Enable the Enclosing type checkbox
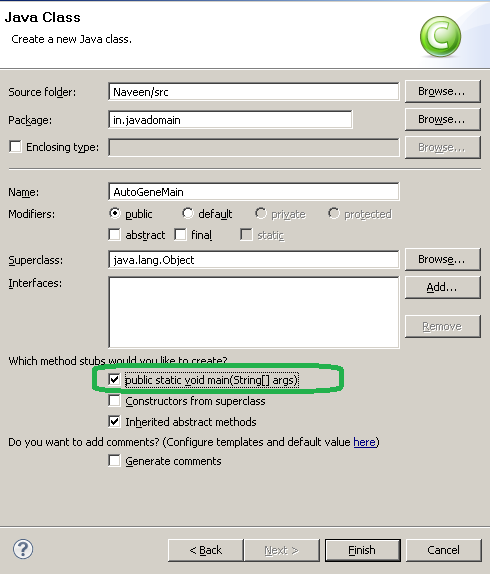Viewport: 490px width, 574px height. pos(15,147)
